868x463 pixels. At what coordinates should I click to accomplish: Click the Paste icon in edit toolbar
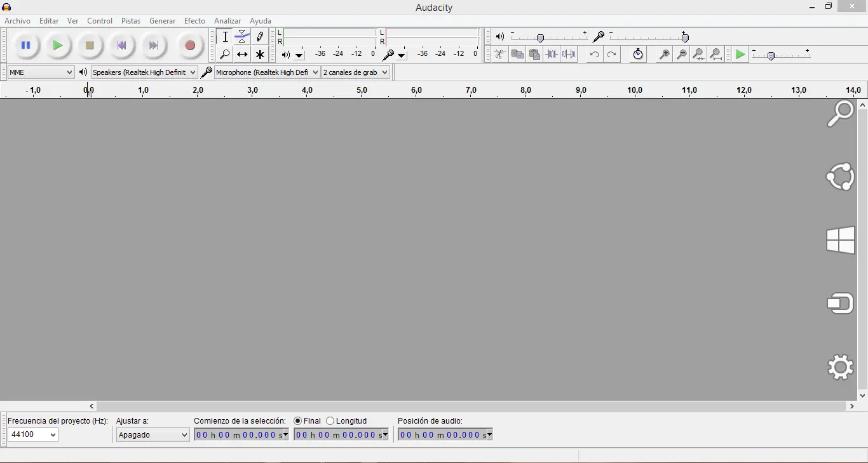534,55
